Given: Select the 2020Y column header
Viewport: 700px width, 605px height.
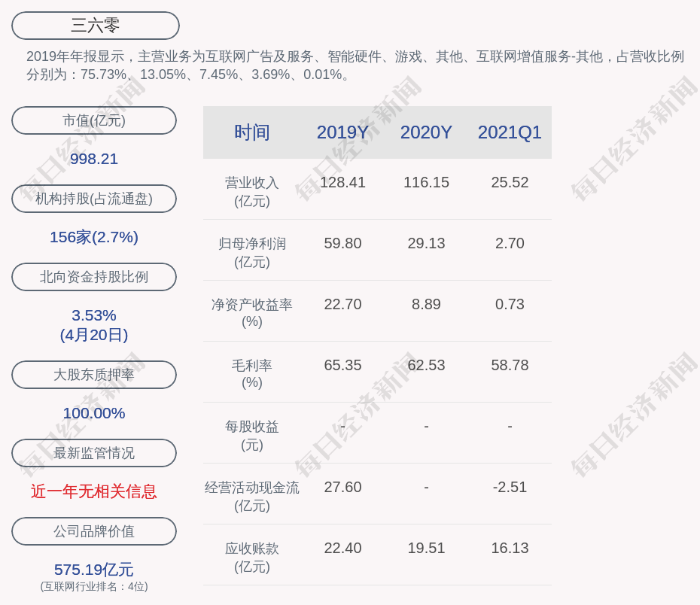Looking at the screenshot, I should [x=426, y=132].
